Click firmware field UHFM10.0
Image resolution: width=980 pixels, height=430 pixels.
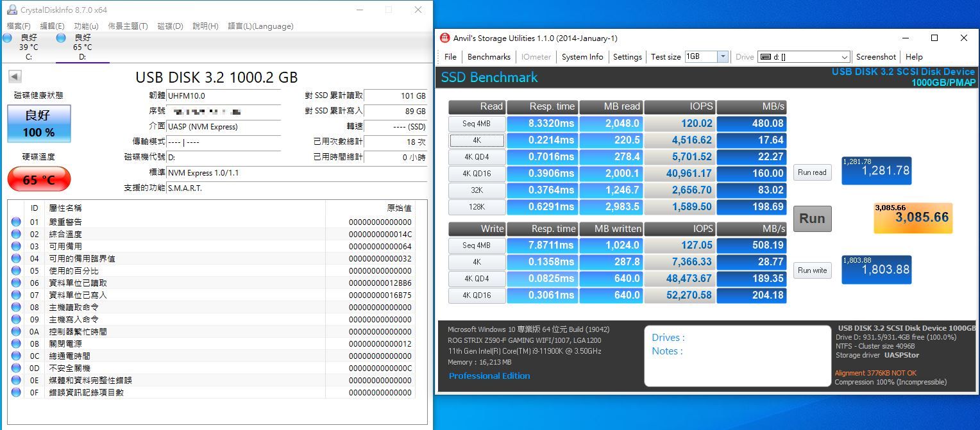pyautogui.click(x=223, y=96)
